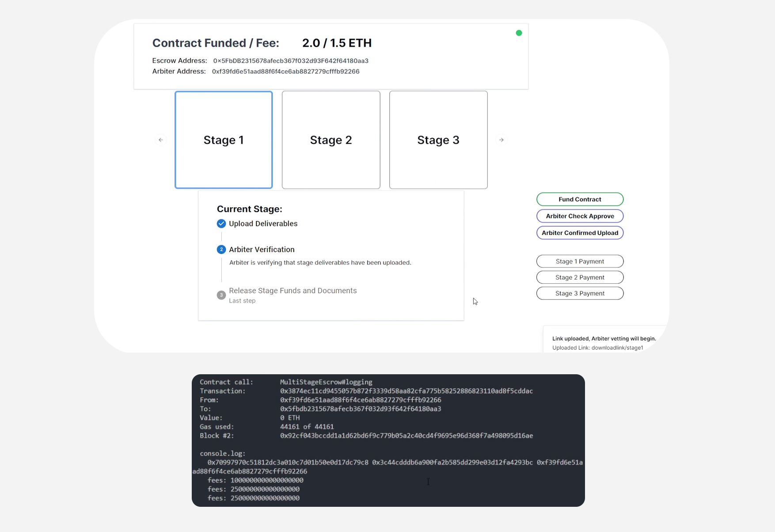Viewport: 775px width, 532px height.
Task: Open the Release Stage Funds and Documents step
Action: click(x=293, y=291)
